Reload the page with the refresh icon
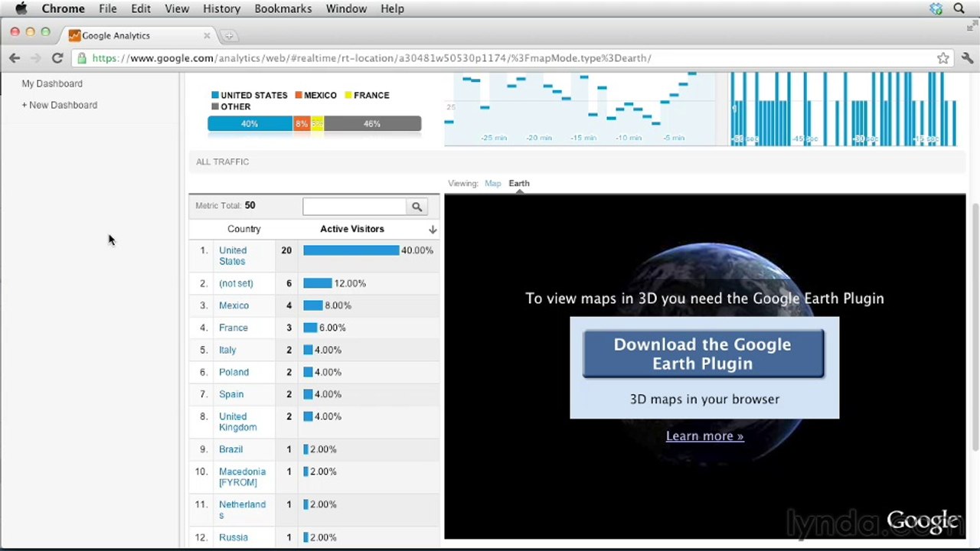 (57, 58)
